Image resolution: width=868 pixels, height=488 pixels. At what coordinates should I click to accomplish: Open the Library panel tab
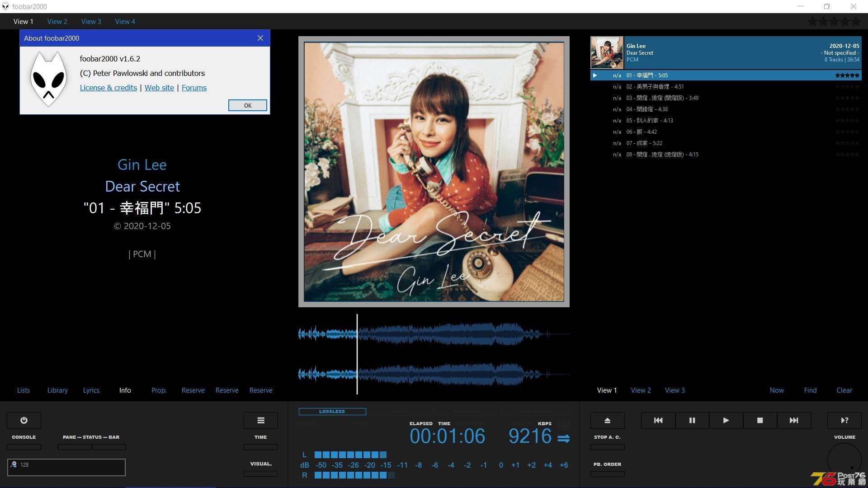click(57, 390)
